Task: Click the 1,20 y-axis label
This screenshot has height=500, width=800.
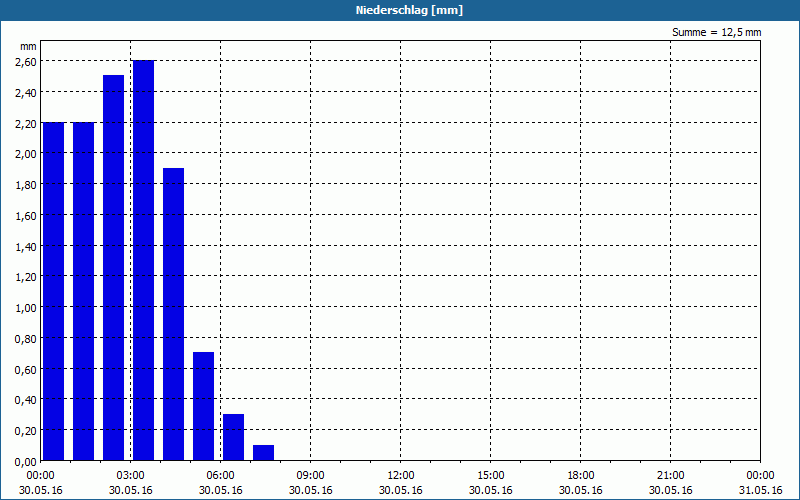Action: [26, 277]
